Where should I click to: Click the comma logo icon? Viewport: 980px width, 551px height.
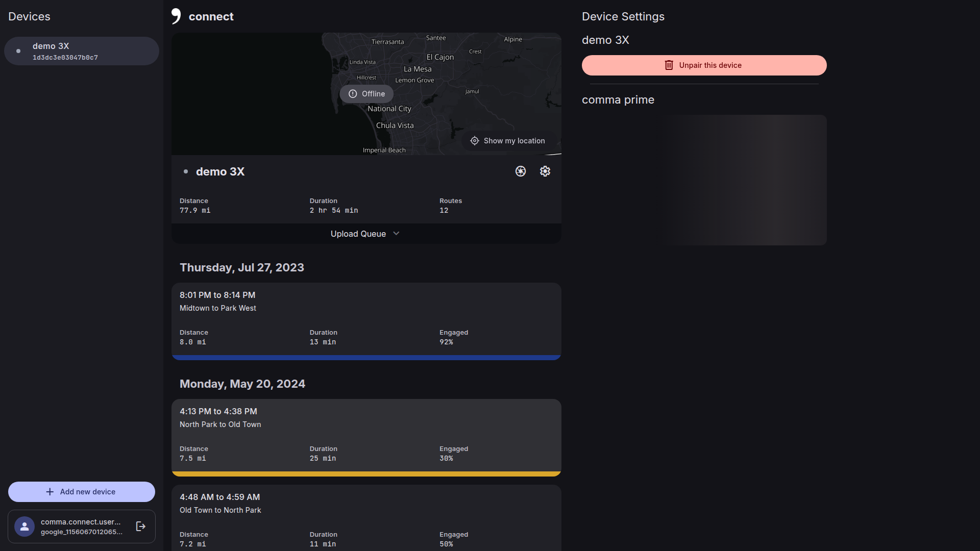(176, 16)
